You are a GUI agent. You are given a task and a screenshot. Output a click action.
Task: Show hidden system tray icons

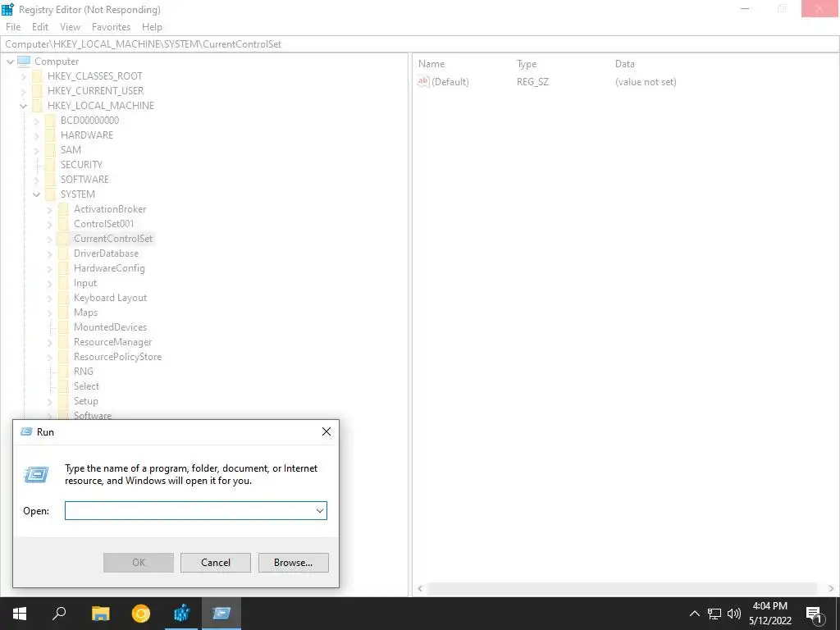tap(694, 614)
